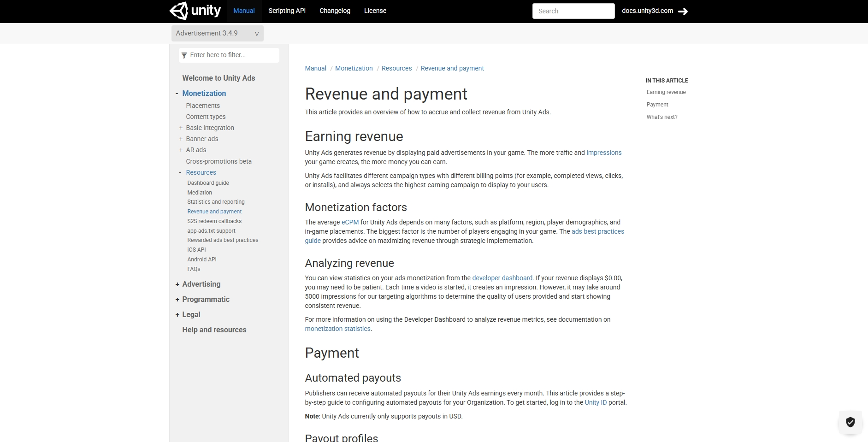Image resolution: width=868 pixels, height=442 pixels.
Task: Click the Monetization breadcrumb
Action: tap(354, 68)
